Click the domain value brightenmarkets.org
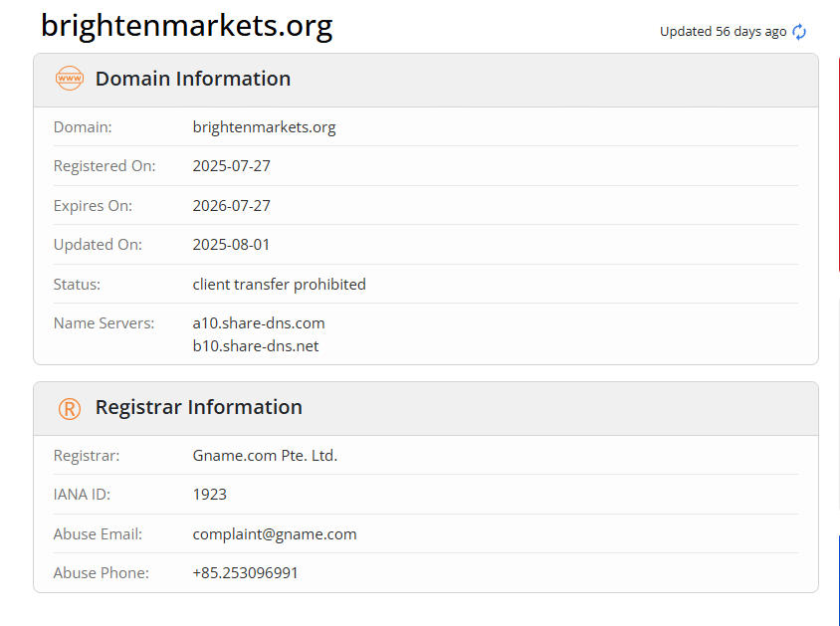The width and height of the screenshot is (840, 626). click(x=264, y=127)
